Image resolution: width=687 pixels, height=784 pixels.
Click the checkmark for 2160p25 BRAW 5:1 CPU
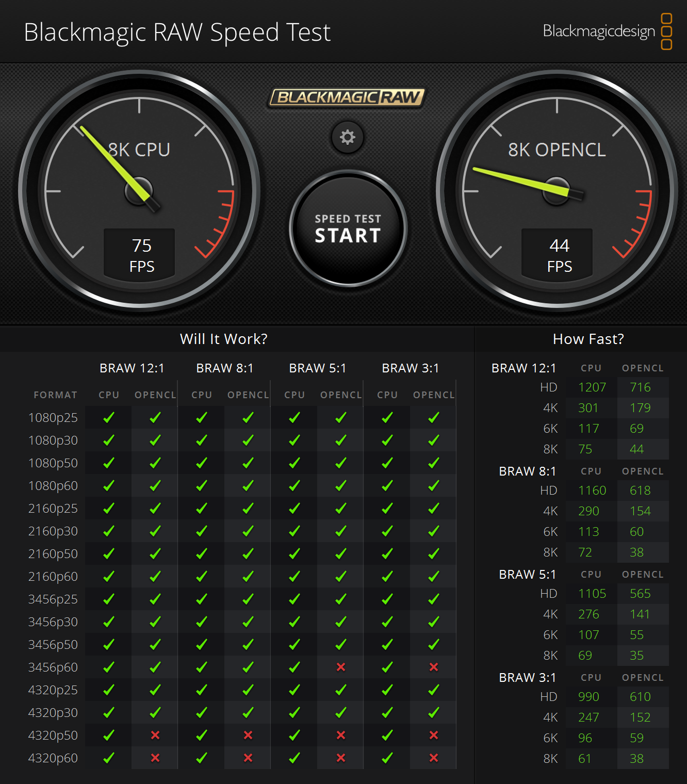click(295, 508)
